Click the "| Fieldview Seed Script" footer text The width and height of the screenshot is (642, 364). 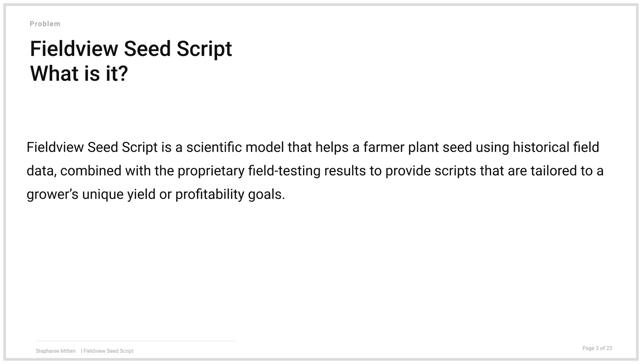pyautogui.click(x=107, y=351)
